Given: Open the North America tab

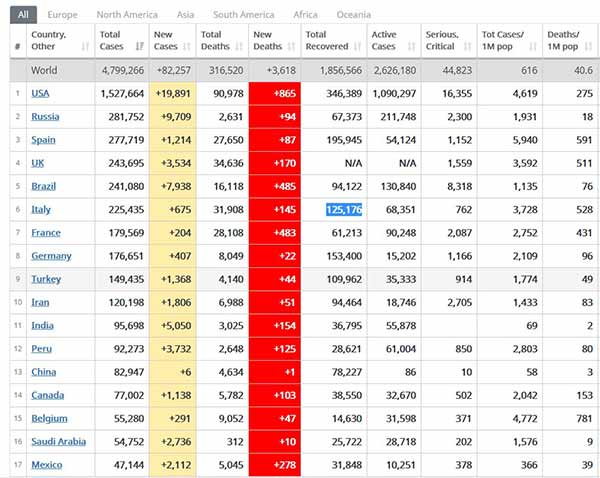Looking at the screenshot, I should [127, 15].
